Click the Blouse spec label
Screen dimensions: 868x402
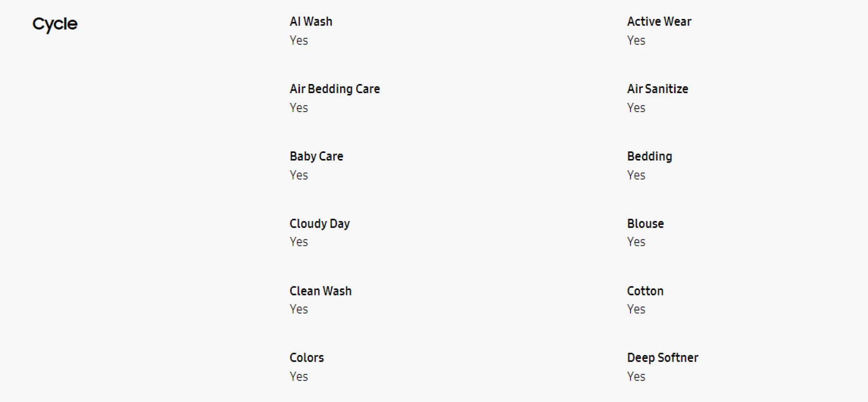click(645, 224)
